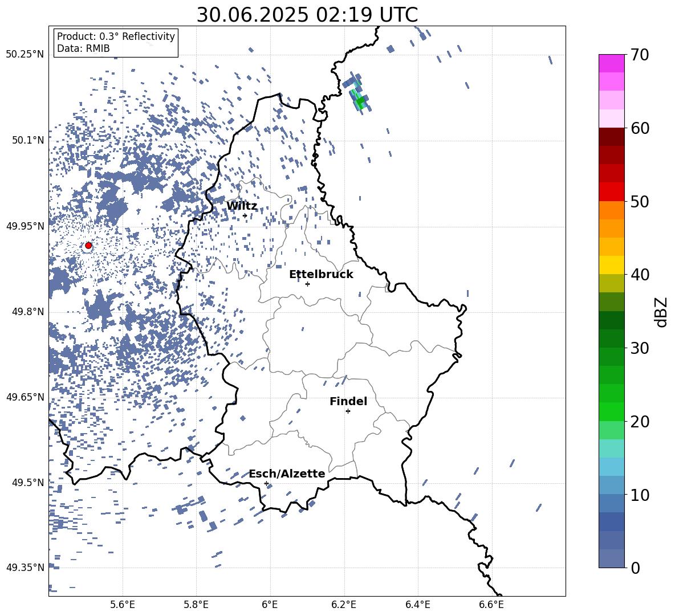This screenshot has height=616, width=675.
Task: Click the Wiltz station cross marker
Action: (x=245, y=215)
